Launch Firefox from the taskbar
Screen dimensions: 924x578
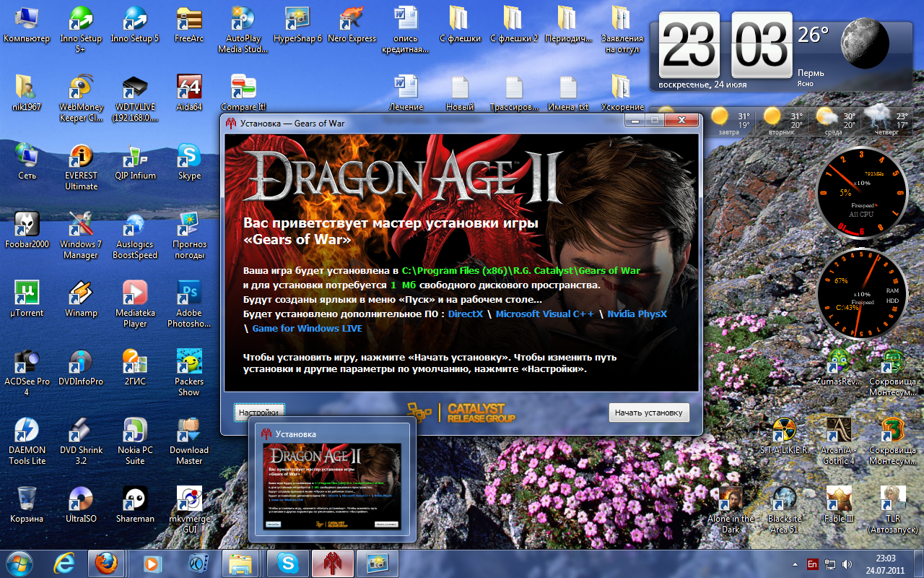coord(106,563)
